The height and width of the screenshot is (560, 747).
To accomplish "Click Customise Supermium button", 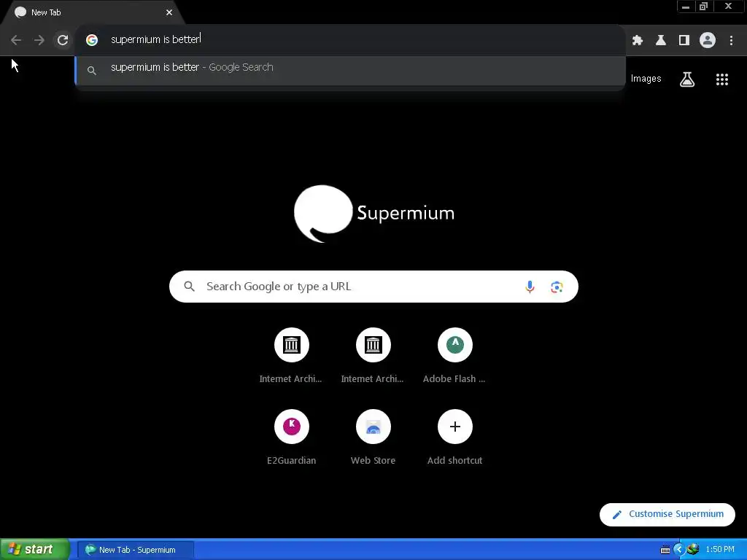I will [x=667, y=514].
